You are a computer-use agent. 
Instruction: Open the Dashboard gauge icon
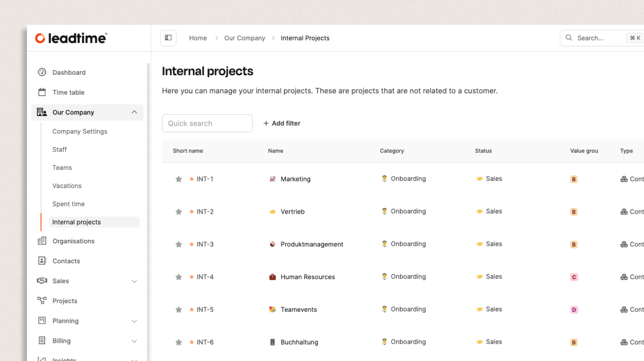pyautogui.click(x=42, y=73)
